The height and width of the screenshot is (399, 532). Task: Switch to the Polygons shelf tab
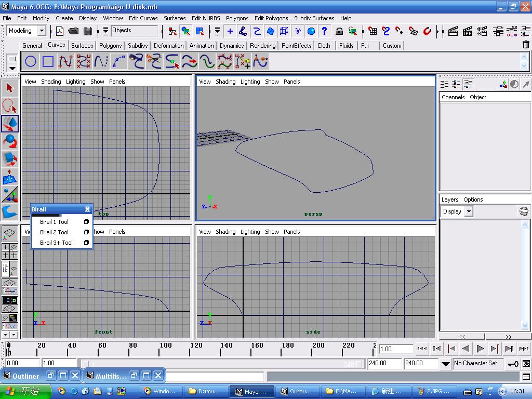point(110,46)
